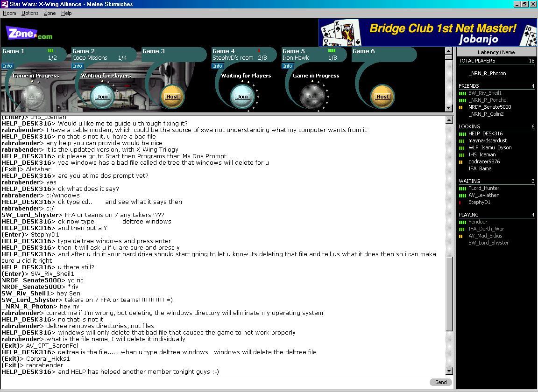
Task: Select StephyD1 in Waiting list
Action: click(x=479, y=203)
